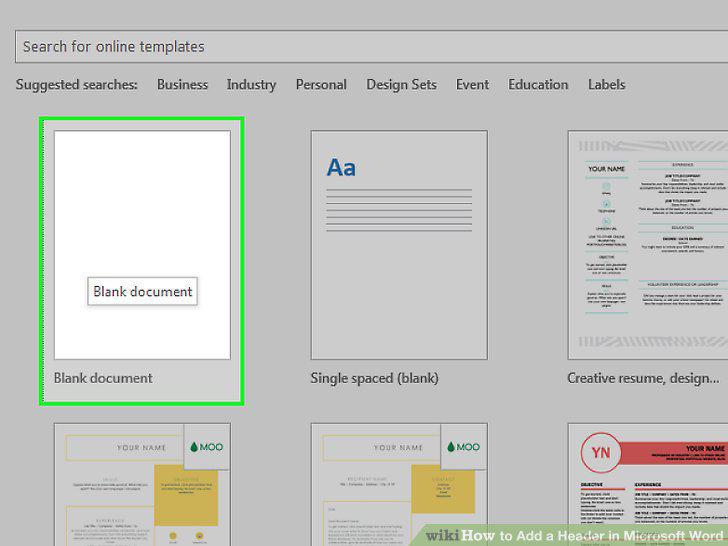Image resolution: width=728 pixels, height=546 pixels.
Task: Click the 'Creative resume, design...' caption
Action: point(643,378)
